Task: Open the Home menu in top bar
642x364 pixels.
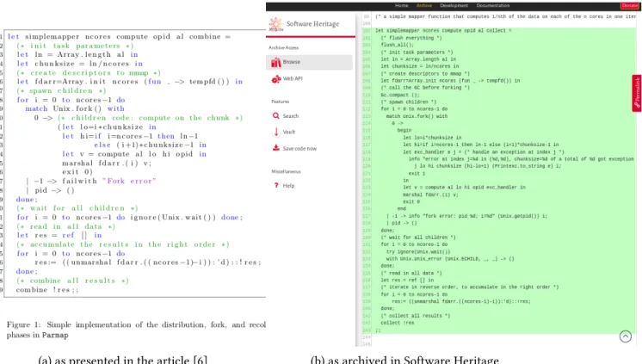Action: 401,5
